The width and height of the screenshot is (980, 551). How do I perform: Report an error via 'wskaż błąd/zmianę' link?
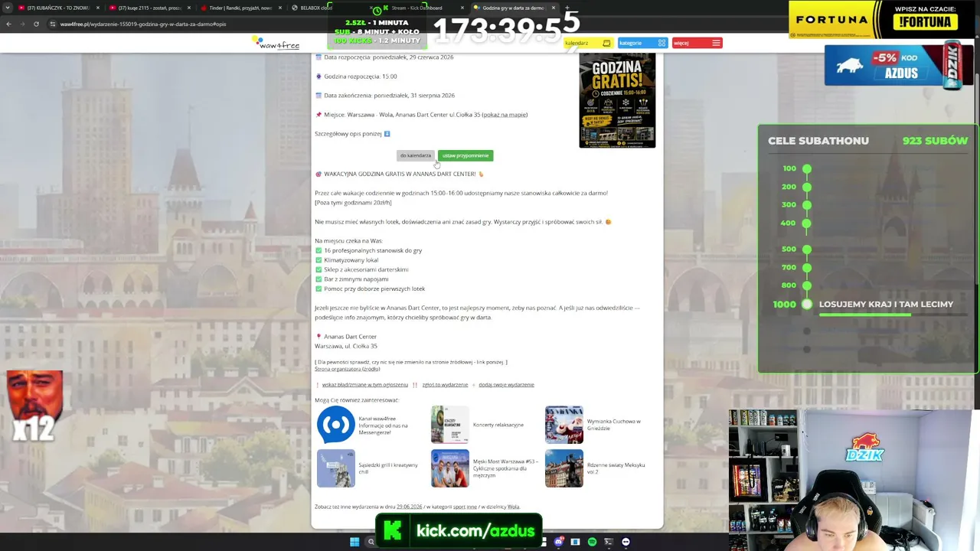[x=364, y=385]
